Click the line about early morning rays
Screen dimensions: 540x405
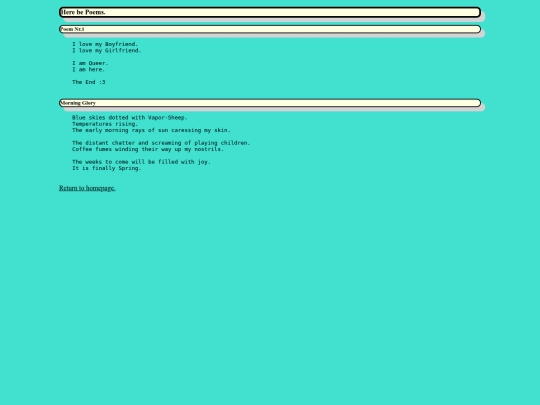[x=151, y=130]
